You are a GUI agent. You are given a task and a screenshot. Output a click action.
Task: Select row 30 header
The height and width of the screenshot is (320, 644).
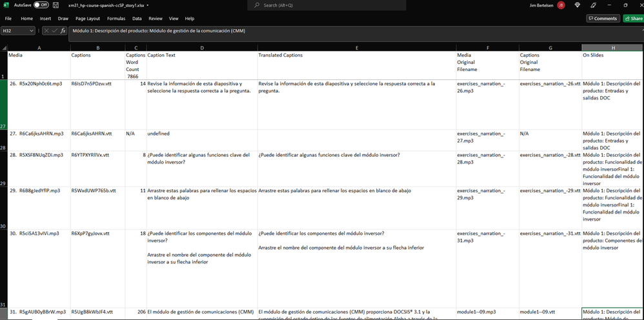[x=4, y=208]
